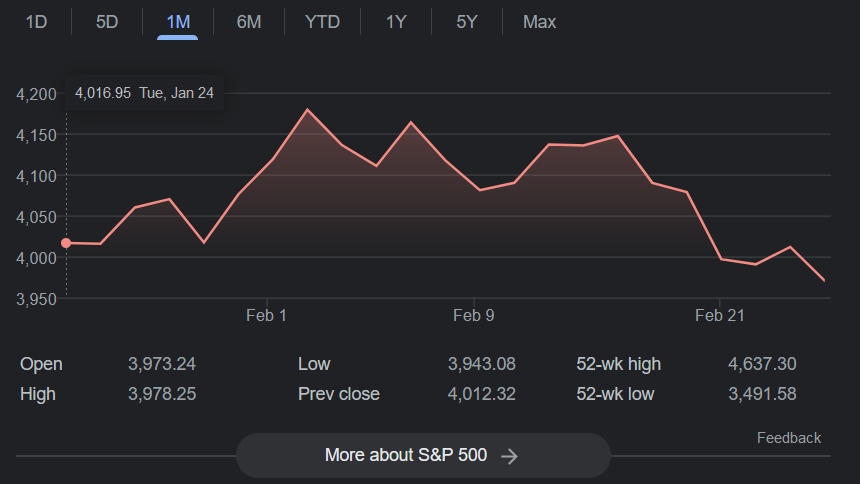This screenshot has width=860, height=484.
Task: Click the Prev close value 4,012.32
Action: 482,394
